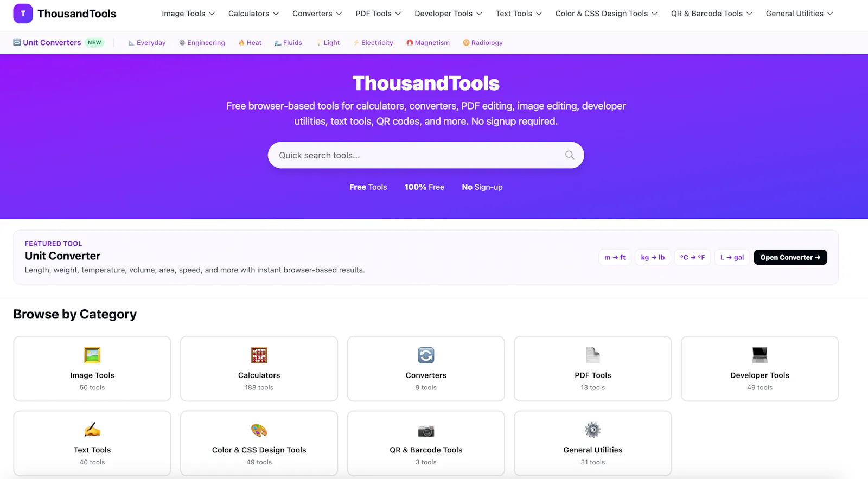Screen dimensions: 868x479
Task: Click the Engineering gear icon
Action: click(x=182, y=43)
